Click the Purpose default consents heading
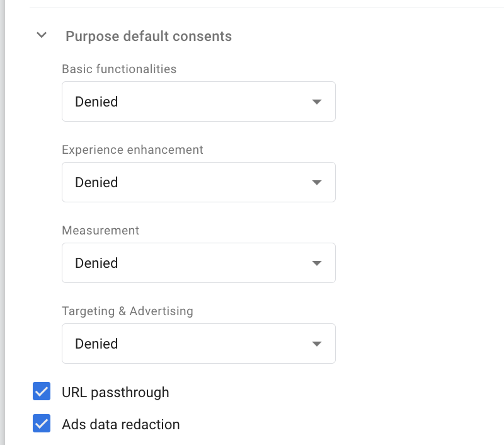 [x=149, y=37]
